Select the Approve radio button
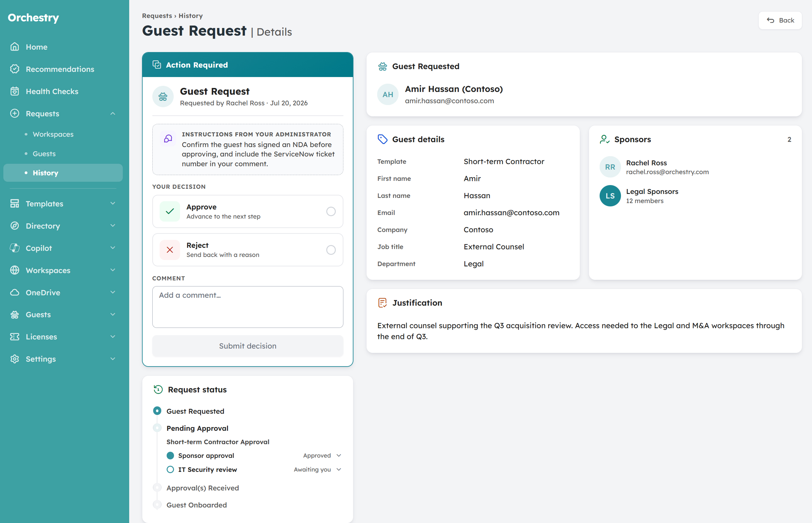Image resolution: width=812 pixels, height=523 pixels. (331, 212)
